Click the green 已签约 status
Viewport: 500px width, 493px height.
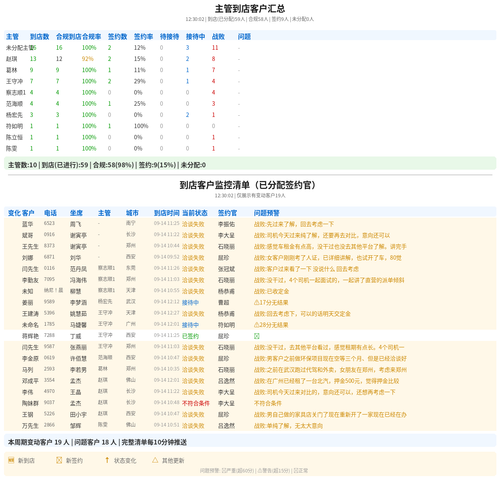tap(190, 336)
